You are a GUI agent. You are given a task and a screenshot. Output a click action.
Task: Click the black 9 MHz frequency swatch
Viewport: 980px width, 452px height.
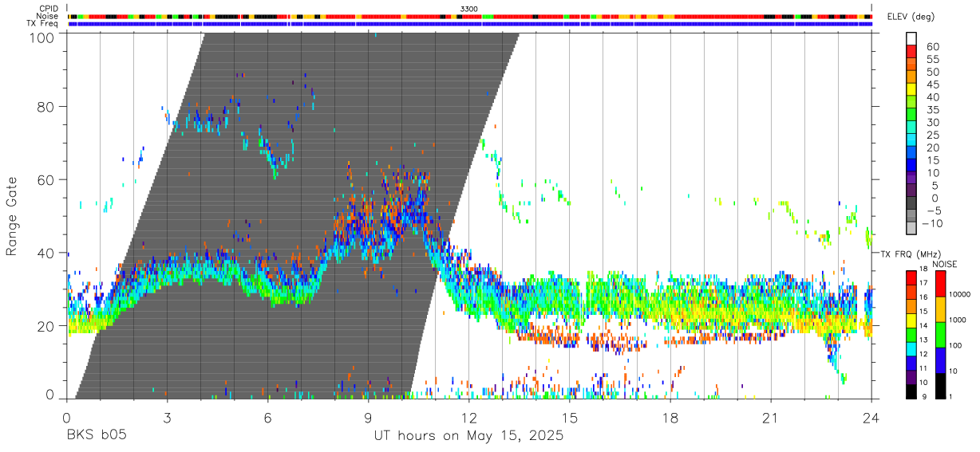click(911, 392)
